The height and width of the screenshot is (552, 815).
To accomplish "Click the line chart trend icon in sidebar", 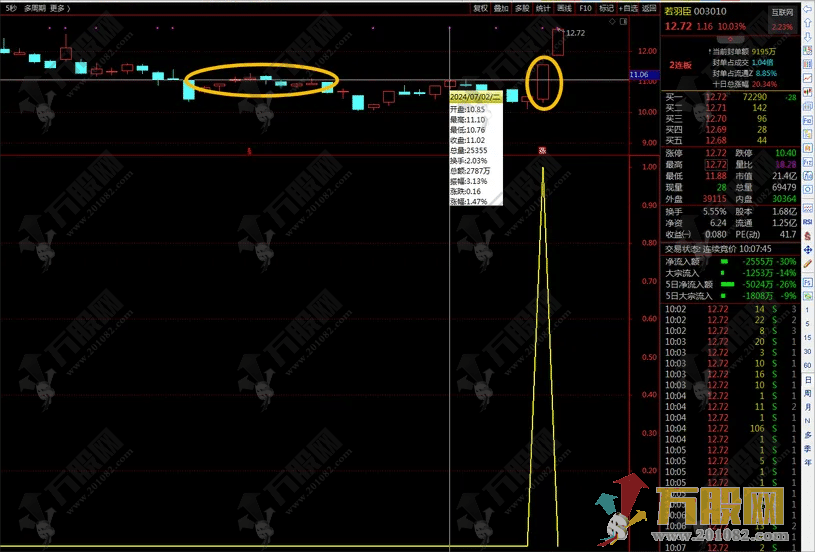I will click(808, 78).
